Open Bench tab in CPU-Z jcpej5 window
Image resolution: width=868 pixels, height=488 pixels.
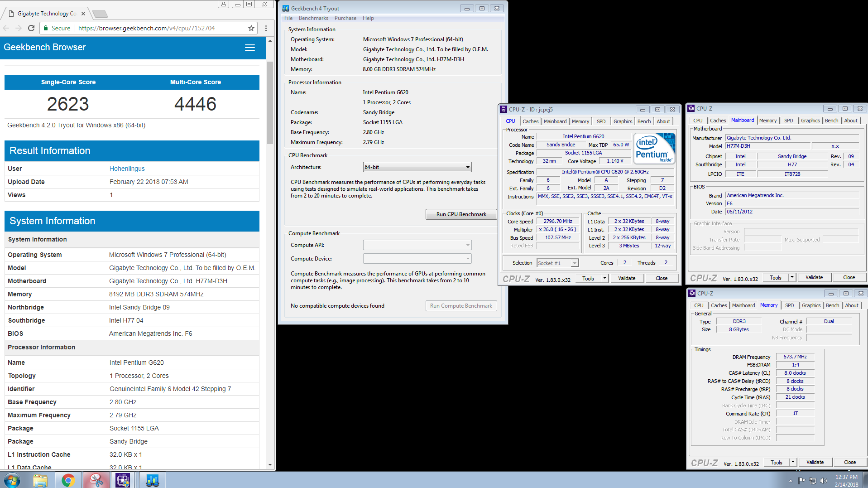[x=644, y=121]
